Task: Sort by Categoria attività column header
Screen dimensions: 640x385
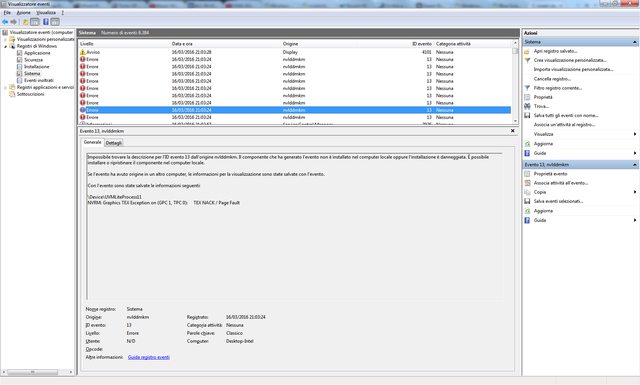Action: 473,44
